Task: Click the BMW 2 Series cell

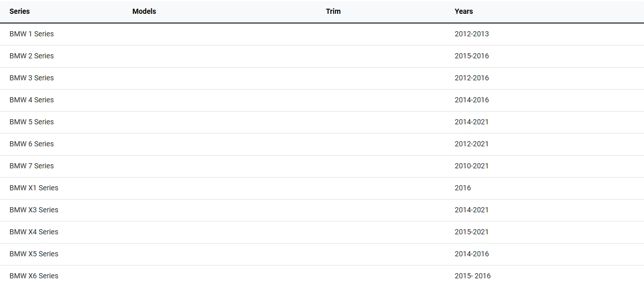Action: click(x=31, y=56)
